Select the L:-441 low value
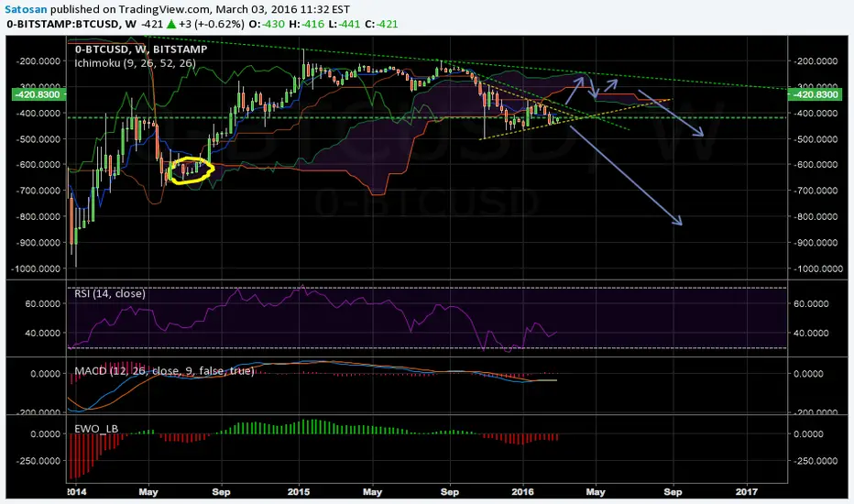Image resolution: width=854 pixels, height=504 pixels. pyautogui.click(x=344, y=24)
